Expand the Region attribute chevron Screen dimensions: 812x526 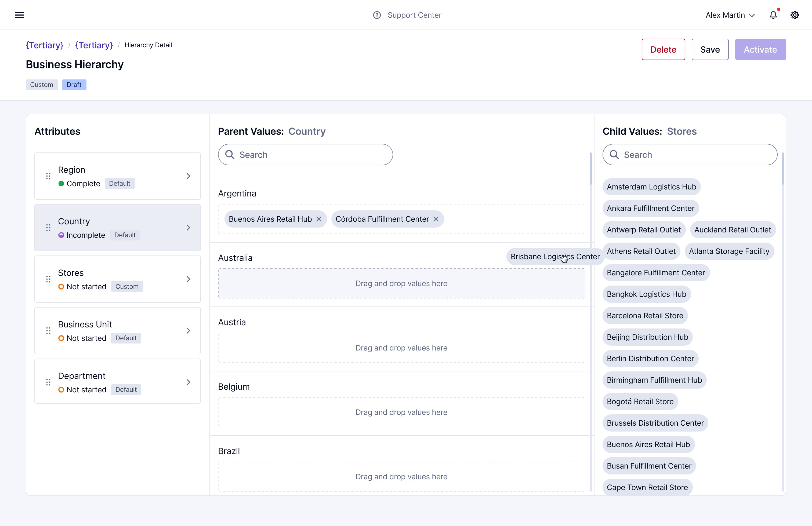point(188,176)
